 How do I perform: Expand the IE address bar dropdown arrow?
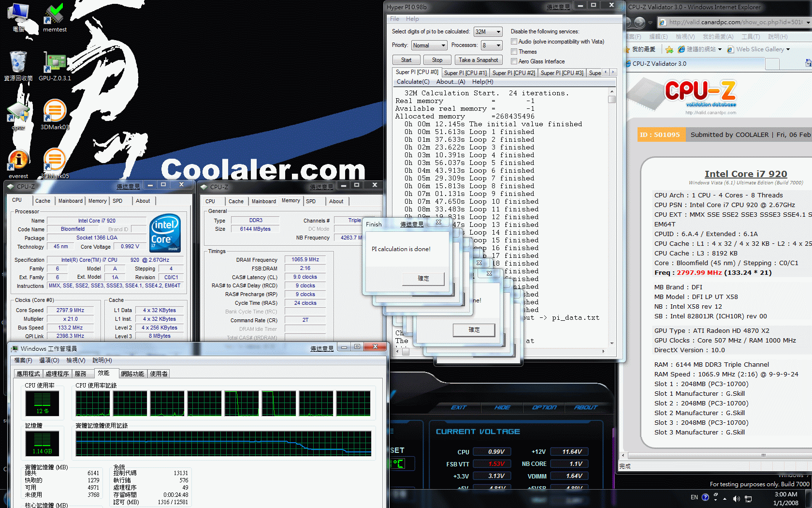tap(808, 22)
